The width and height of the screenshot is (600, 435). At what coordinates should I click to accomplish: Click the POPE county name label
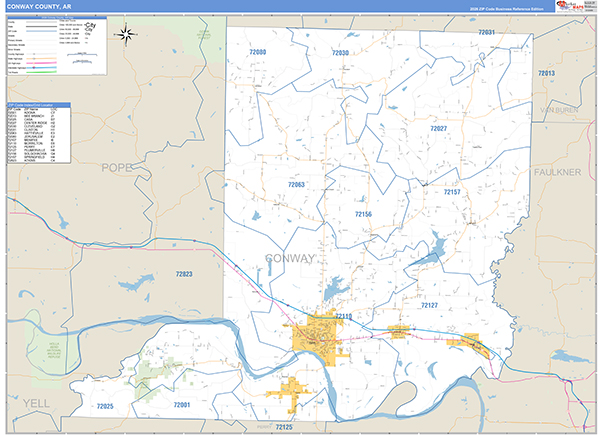tap(117, 168)
